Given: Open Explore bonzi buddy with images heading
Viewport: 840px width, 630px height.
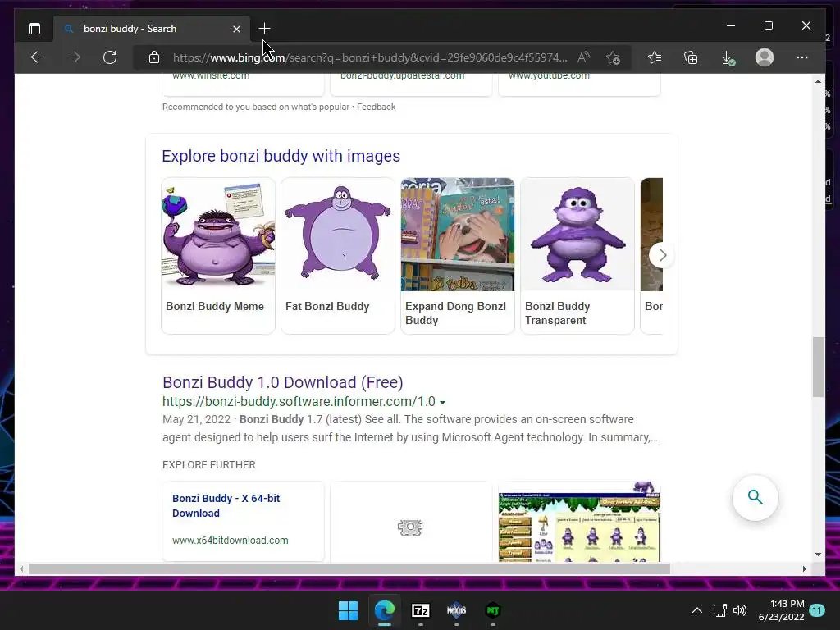Looking at the screenshot, I should 281,156.
